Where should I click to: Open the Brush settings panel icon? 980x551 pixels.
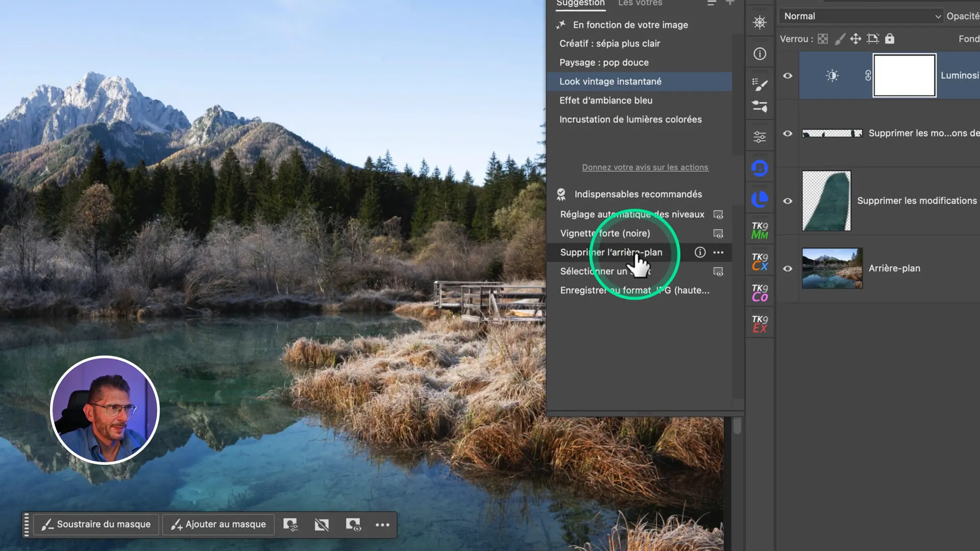pyautogui.click(x=759, y=85)
